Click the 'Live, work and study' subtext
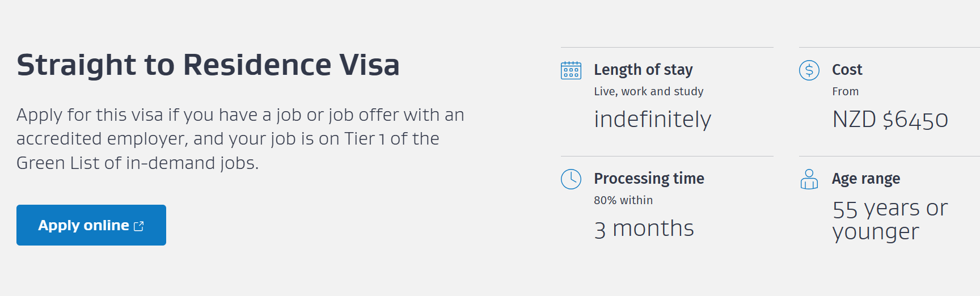 coord(649,91)
